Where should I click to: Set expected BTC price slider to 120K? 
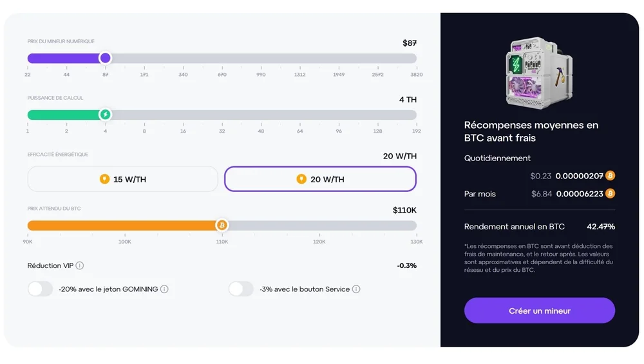click(319, 225)
